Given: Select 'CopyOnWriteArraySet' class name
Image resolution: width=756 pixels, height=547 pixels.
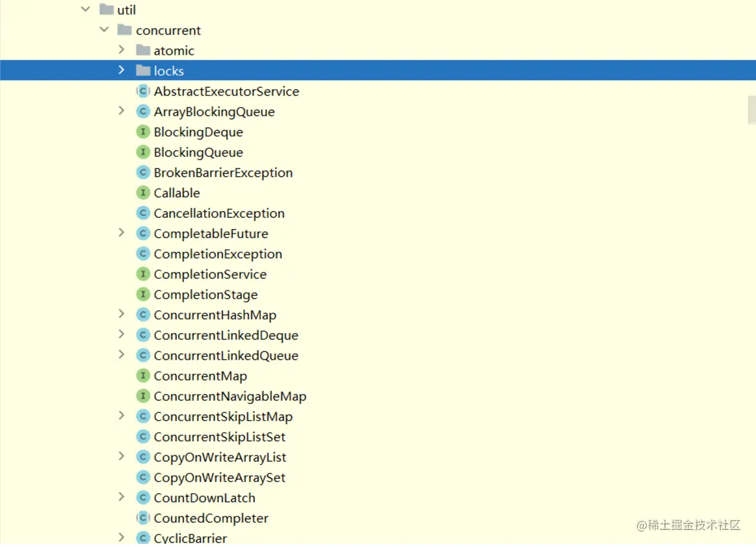Looking at the screenshot, I should pyautogui.click(x=219, y=477).
